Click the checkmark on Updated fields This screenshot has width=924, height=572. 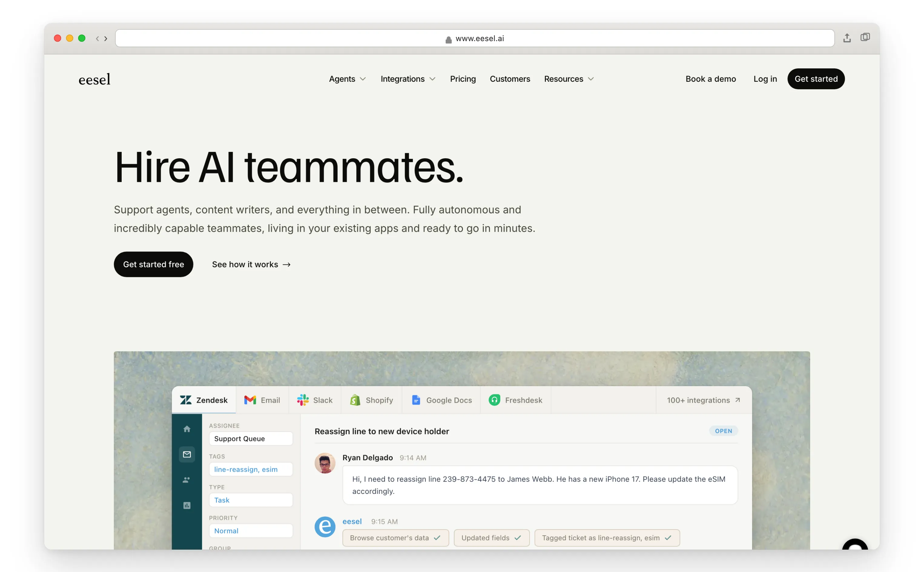[518, 537]
